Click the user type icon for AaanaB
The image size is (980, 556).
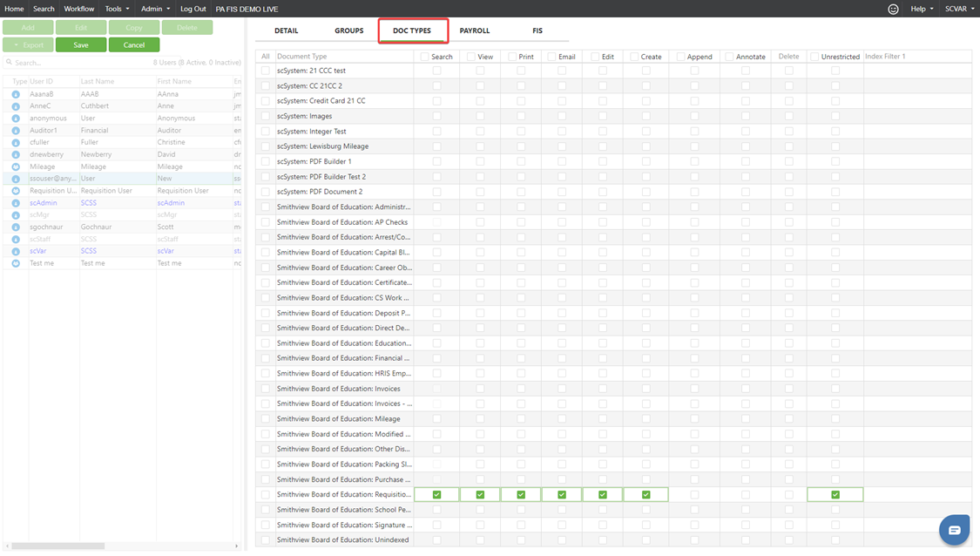(16, 94)
